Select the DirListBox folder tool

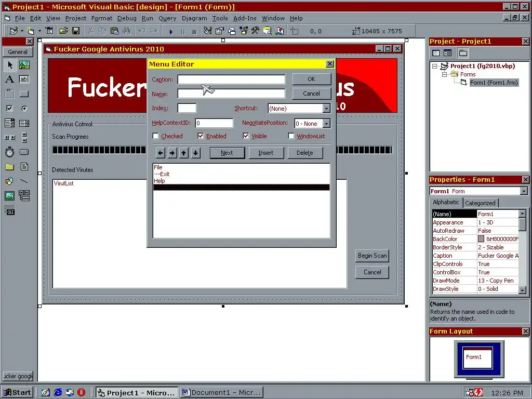point(9,167)
